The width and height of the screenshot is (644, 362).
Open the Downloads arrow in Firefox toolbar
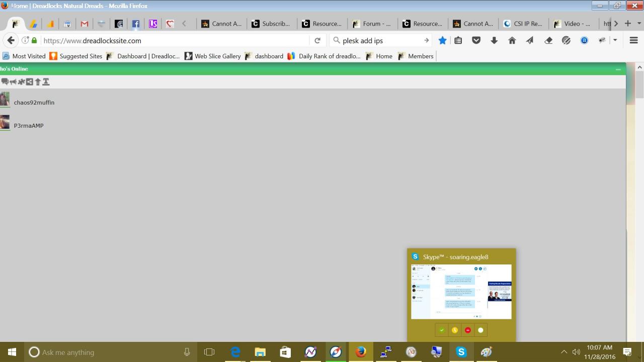click(x=494, y=41)
